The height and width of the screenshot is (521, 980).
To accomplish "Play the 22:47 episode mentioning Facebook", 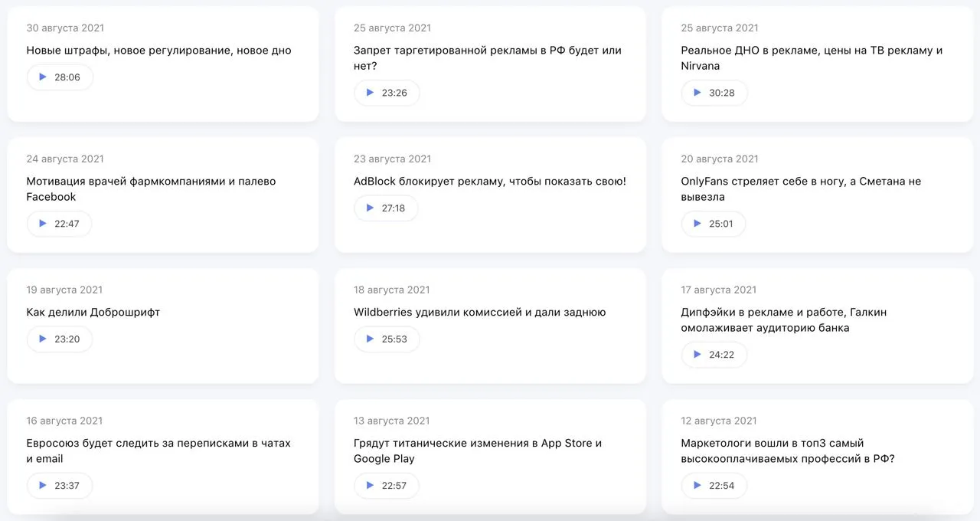I will tap(59, 224).
